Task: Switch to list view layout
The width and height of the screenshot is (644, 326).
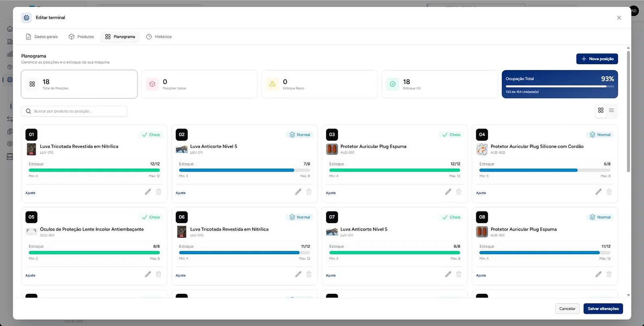Action: pos(611,110)
